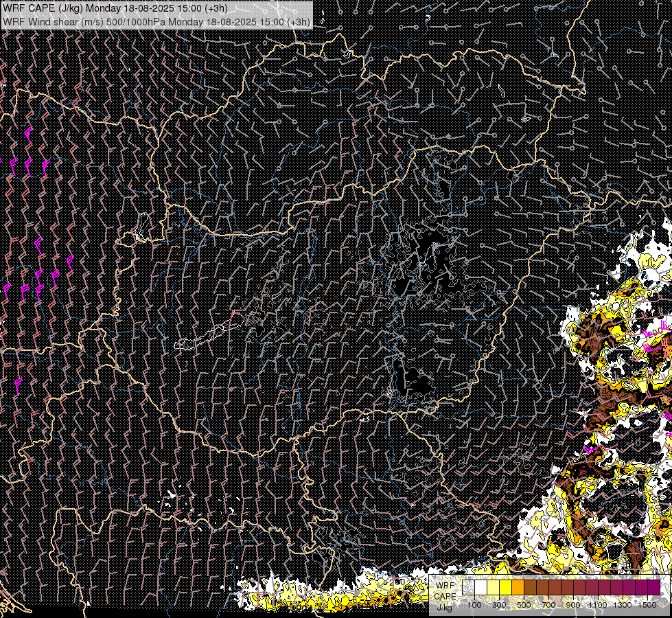Click the 100 legend value
Image resolution: width=672 pixels, height=618 pixels.
474,605
